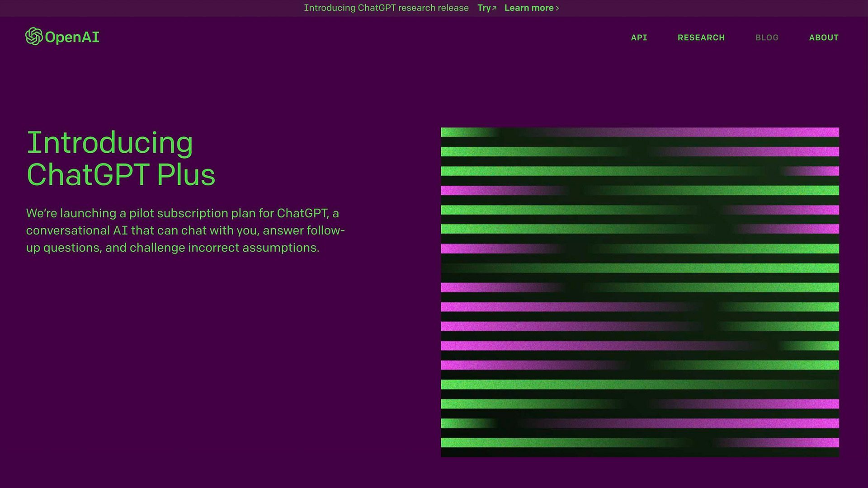The width and height of the screenshot is (868, 488).
Task: Click the paragraph about the pilot subscription plan
Action: click(x=185, y=230)
